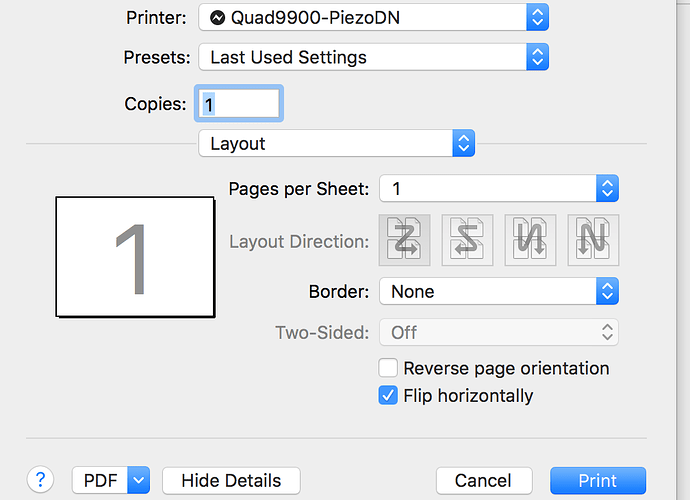690x500 pixels.
Task: Click the page layout preview thumbnail
Action: click(x=135, y=256)
